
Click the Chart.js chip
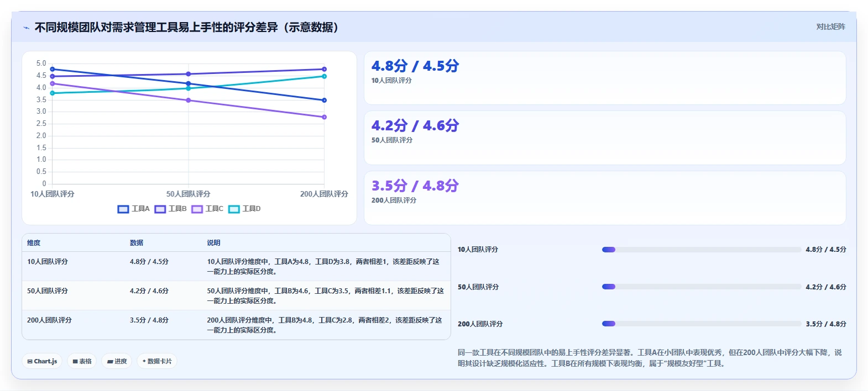point(42,361)
